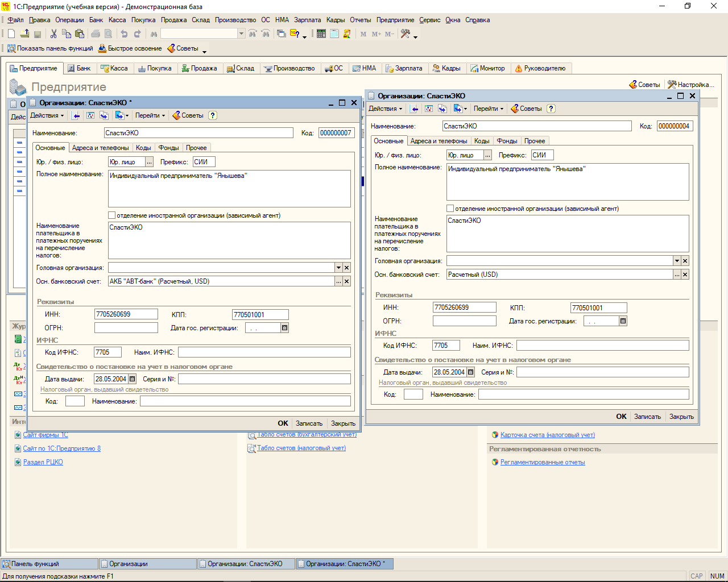
Task: Open the Справка menu
Action: tap(477, 20)
